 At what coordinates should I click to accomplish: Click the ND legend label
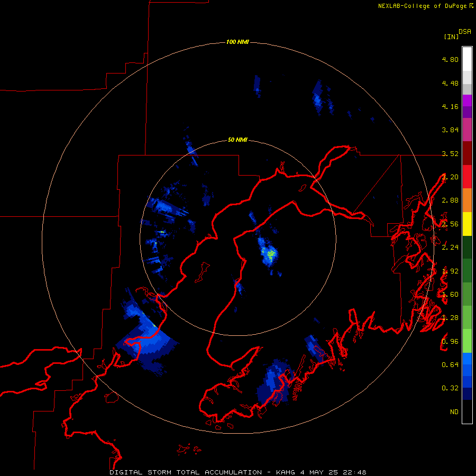coord(454,411)
